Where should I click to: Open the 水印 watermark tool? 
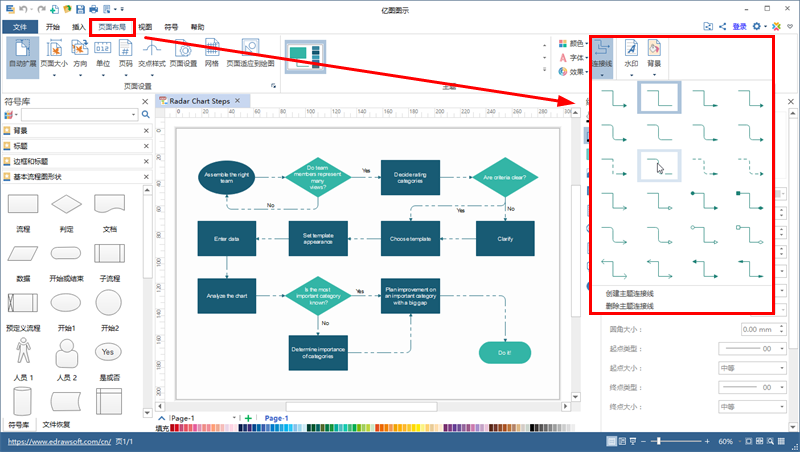click(631, 57)
